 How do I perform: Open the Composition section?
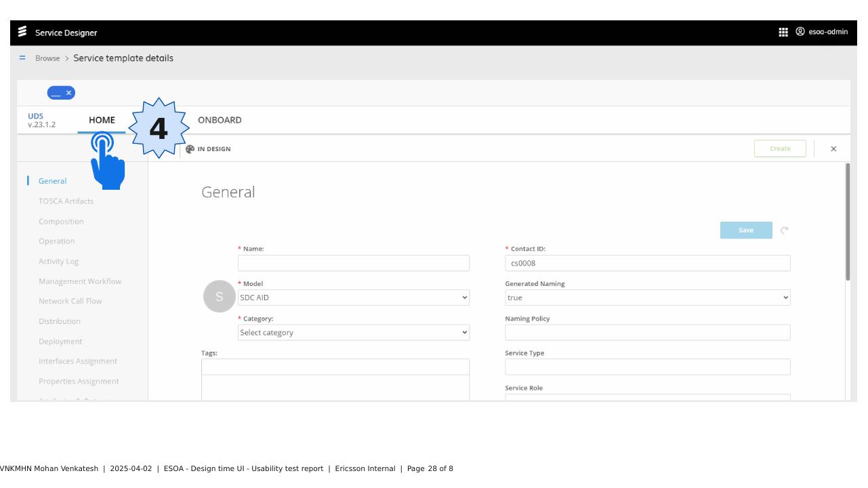[61, 222]
